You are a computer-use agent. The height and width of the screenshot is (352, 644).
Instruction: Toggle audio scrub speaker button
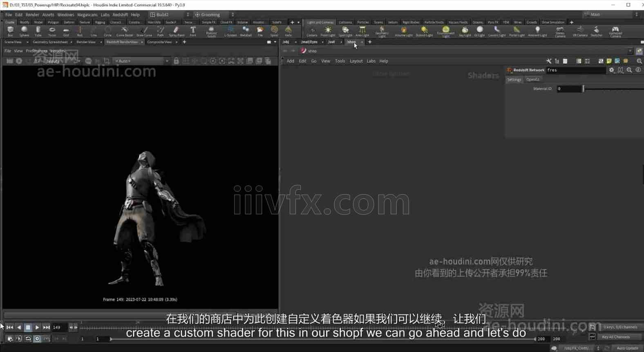tap(19, 339)
